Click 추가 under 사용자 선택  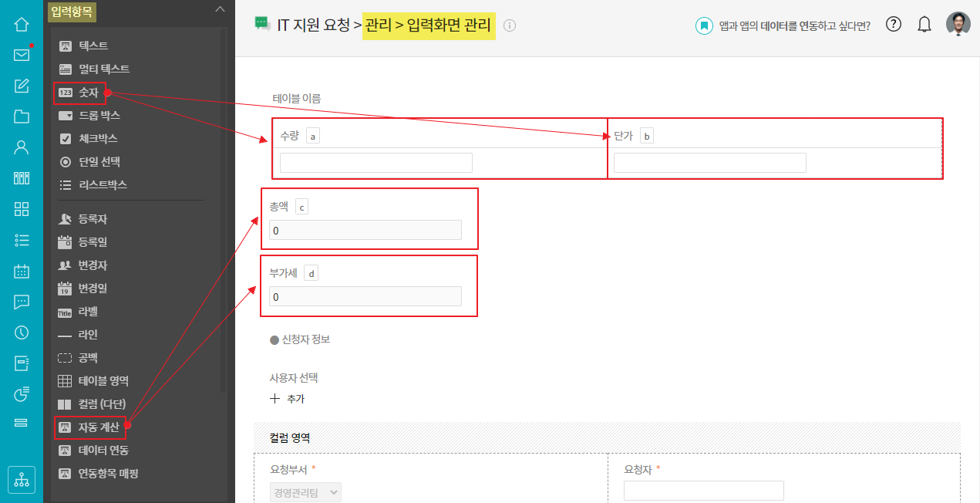(288, 399)
